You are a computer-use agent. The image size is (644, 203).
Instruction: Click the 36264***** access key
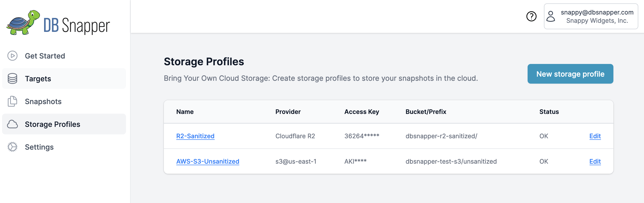tap(362, 136)
